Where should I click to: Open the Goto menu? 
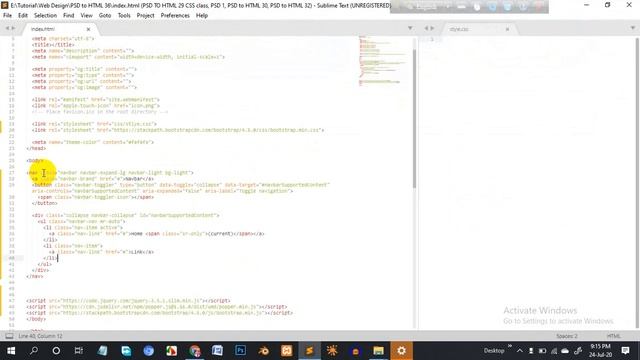tap(105, 16)
